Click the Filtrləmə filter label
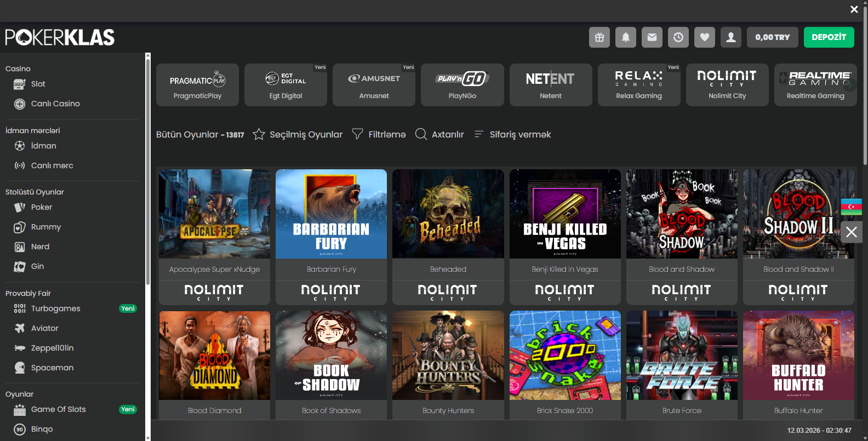 tap(387, 134)
